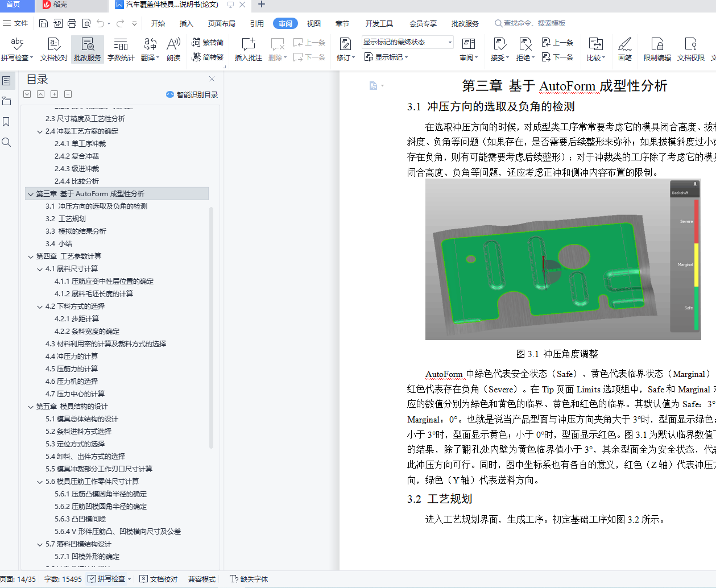716x588 pixels.
Task: Select the 画笔 pen tool
Action: 625,49
